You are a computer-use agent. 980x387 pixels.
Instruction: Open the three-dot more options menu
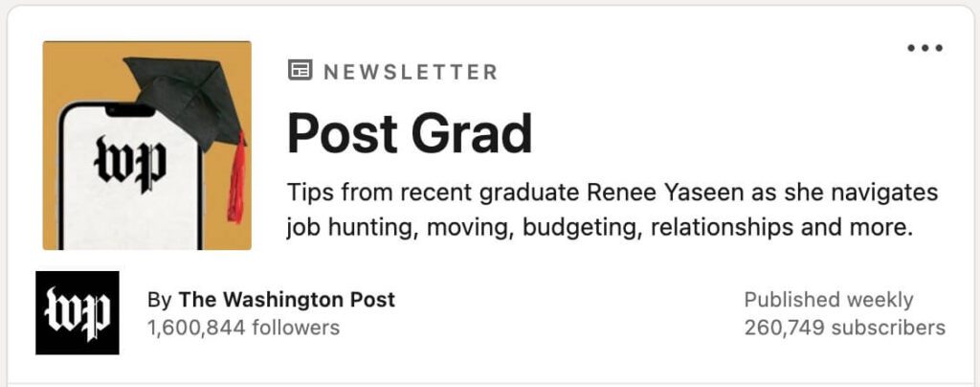(x=924, y=49)
